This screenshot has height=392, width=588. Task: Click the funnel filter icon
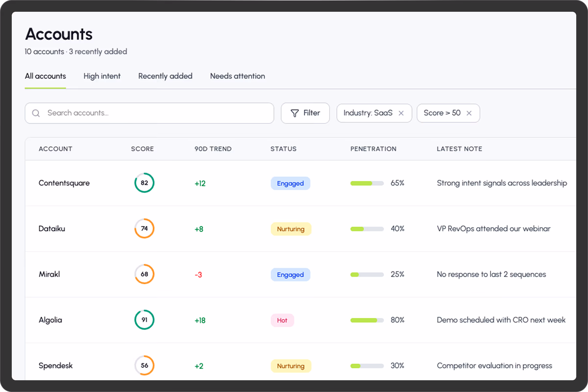(x=294, y=113)
